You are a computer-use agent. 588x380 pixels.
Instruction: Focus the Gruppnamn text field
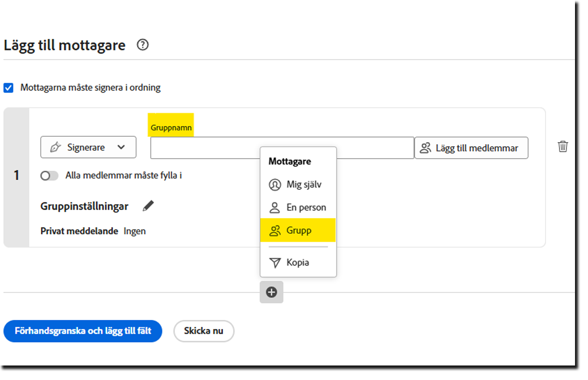[205, 148]
